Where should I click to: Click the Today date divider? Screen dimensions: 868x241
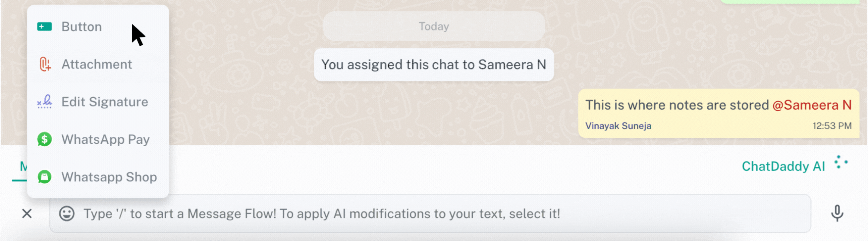434,26
